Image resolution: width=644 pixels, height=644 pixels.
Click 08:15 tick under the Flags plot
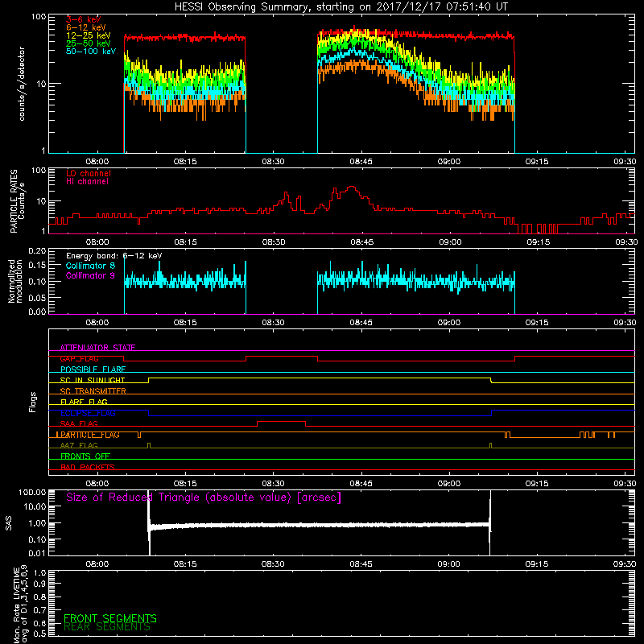point(185,484)
